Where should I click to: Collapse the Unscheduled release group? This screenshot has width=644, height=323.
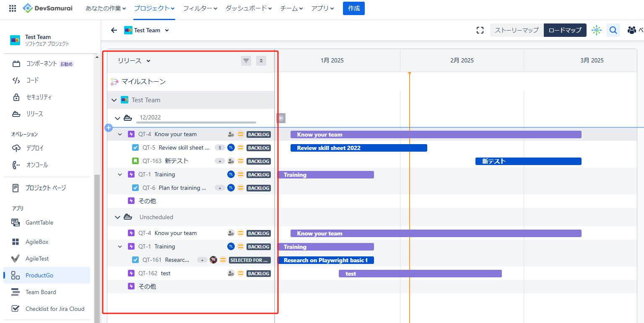click(117, 217)
